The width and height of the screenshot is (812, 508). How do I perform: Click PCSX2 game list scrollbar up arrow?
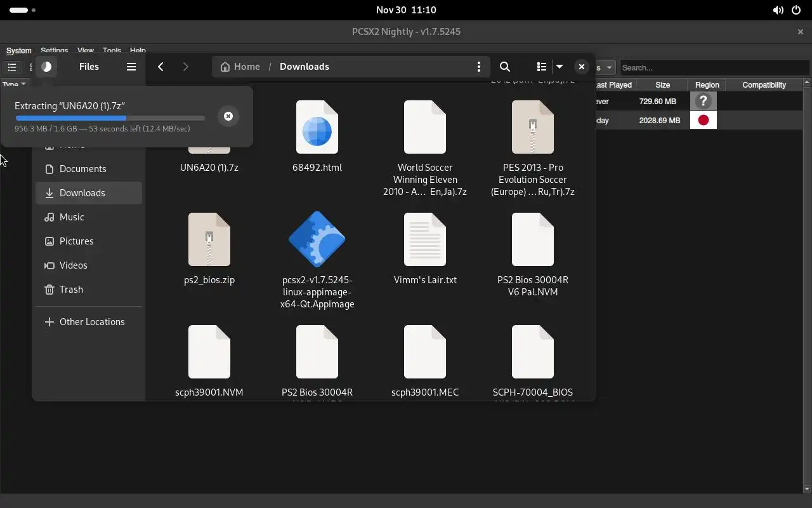pos(807,83)
